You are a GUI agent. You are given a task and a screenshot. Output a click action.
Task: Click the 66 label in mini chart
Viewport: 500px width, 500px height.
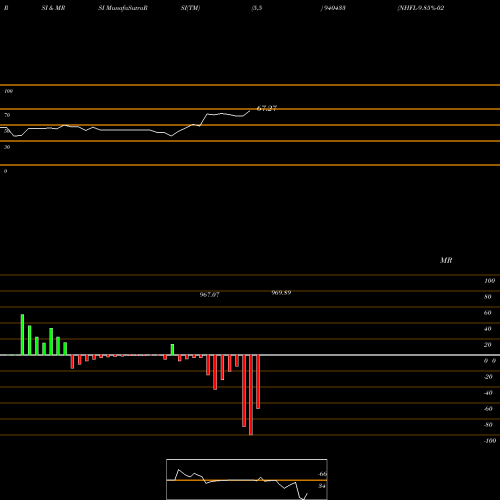(x=323, y=474)
